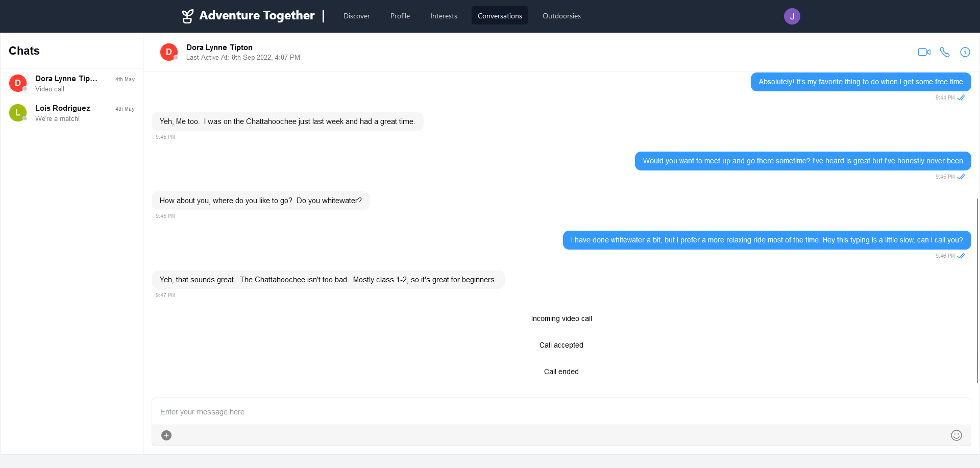Click the plus attachment icon
The width and height of the screenshot is (980, 468).
pyautogui.click(x=166, y=435)
